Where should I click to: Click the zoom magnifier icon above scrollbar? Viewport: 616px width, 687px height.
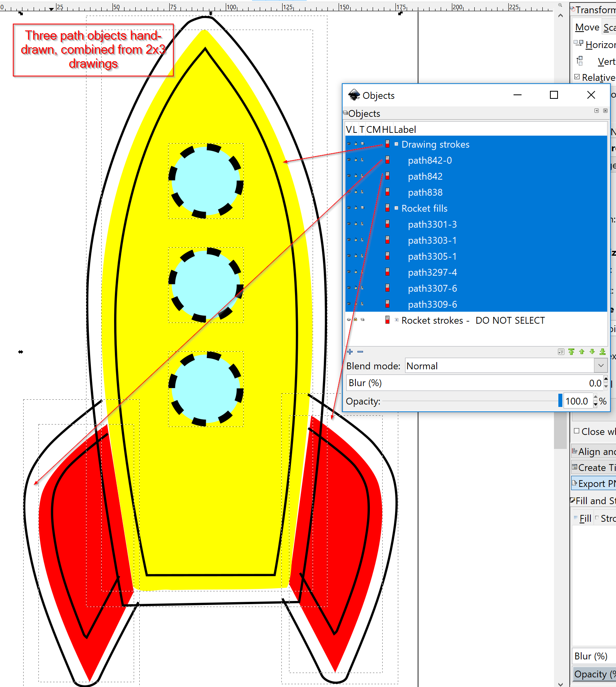(x=560, y=5)
